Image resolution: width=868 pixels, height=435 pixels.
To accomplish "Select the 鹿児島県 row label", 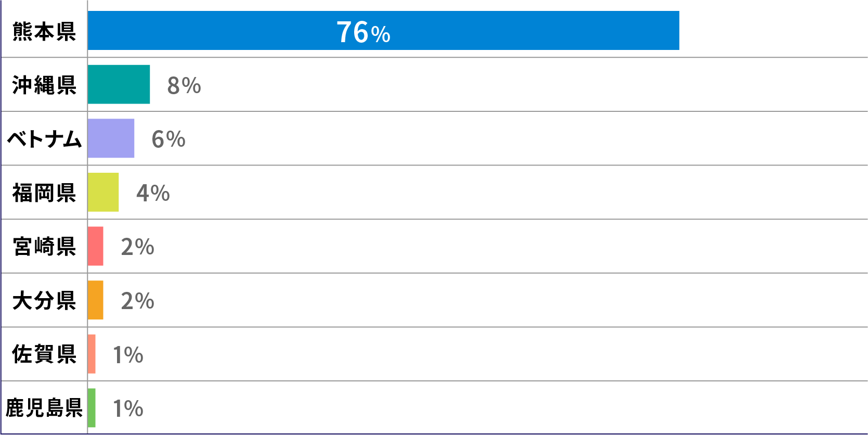I will click(44, 408).
